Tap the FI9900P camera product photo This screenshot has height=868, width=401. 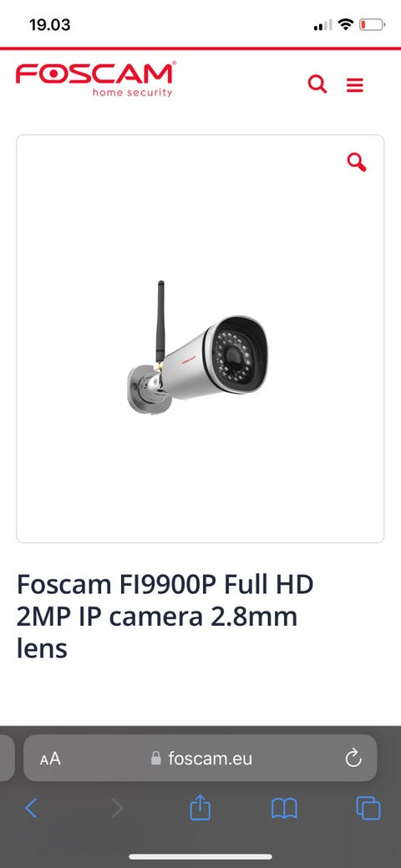pyautogui.click(x=196, y=348)
